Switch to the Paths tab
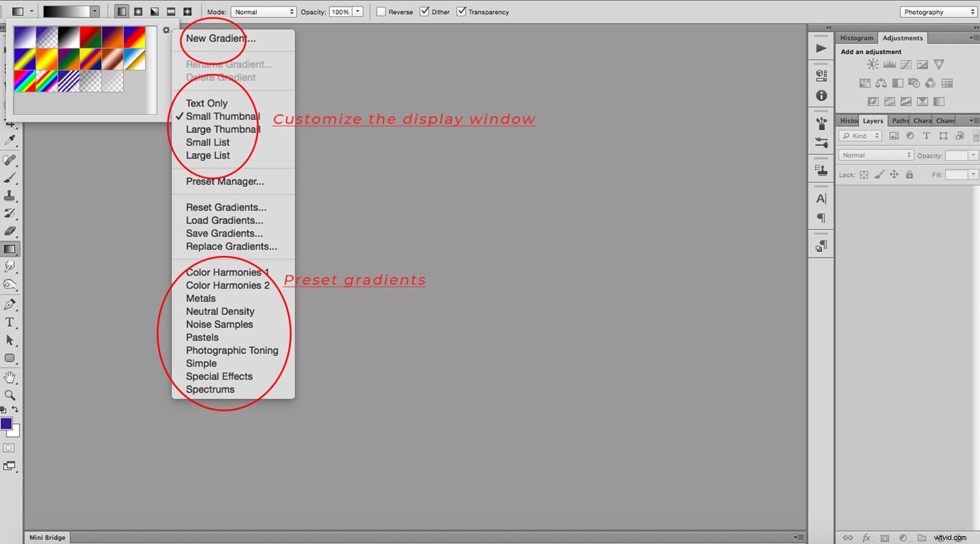 pyautogui.click(x=900, y=121)
